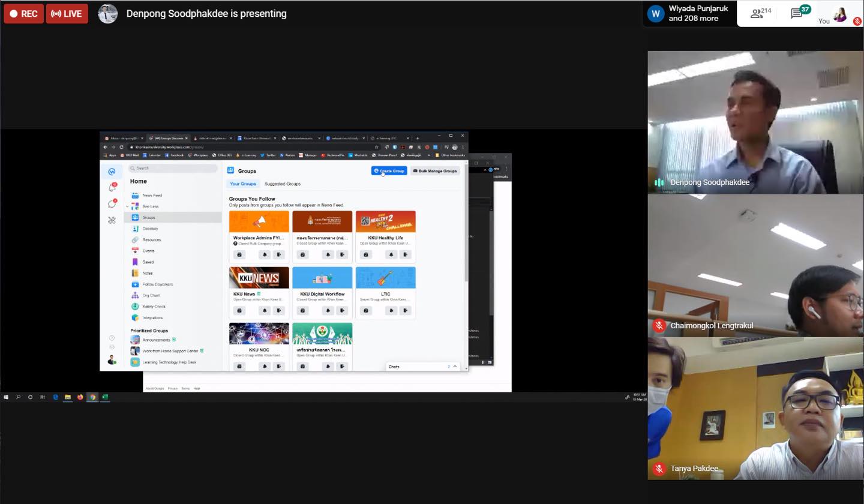864x504 pixels.
Task: Expand the Chats panel chevron
Action: tap(455, 367)
